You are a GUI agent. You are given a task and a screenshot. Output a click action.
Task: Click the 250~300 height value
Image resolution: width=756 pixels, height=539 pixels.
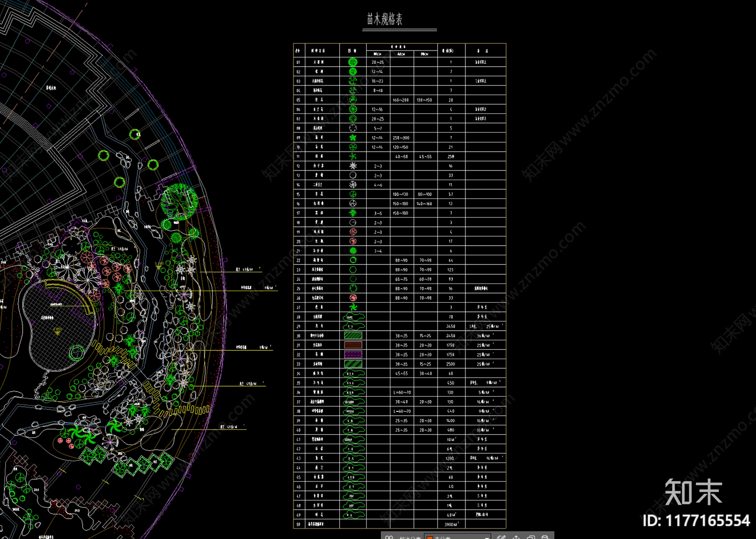click(x=401, y=138)
